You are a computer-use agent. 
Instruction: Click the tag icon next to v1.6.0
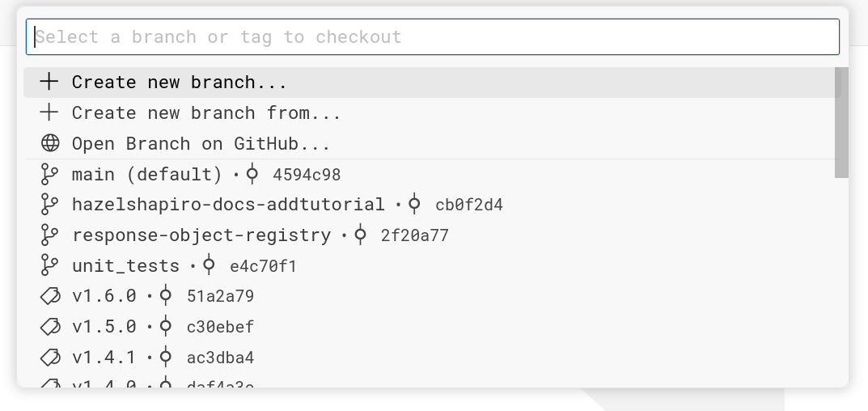tap(50, 296)
